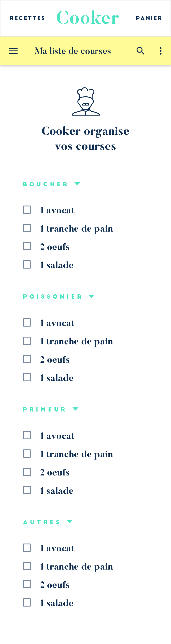Check '2 oeufs' under Poissonier
The image size is (171, 644).
(27, 359)
